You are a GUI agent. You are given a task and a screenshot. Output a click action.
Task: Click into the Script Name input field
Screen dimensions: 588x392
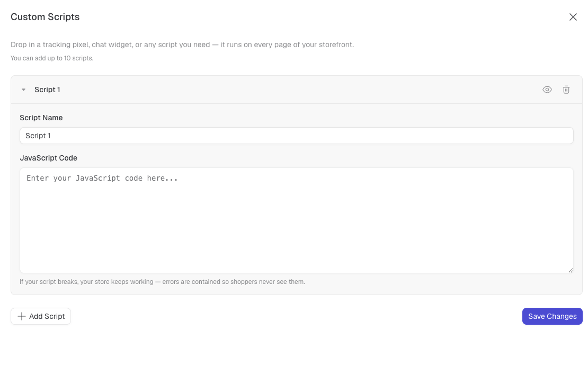[296, 136]
